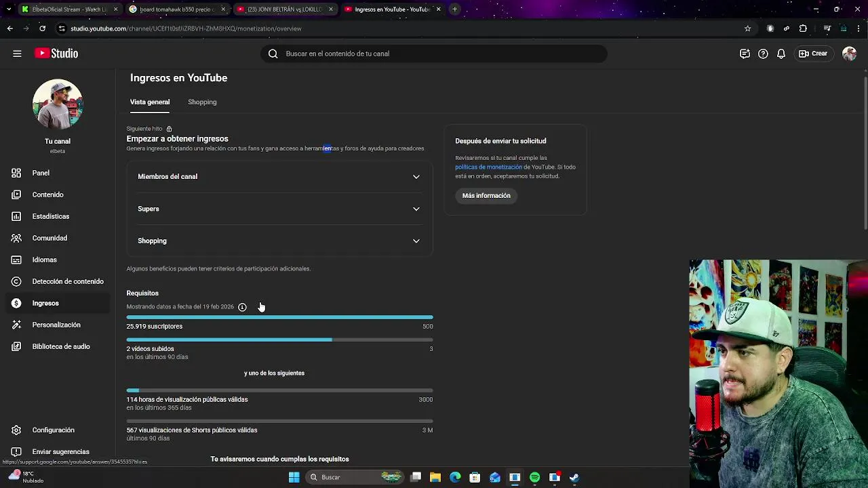Open the notifications bell
Screen dimensions: 868x488
coord(781,54)
